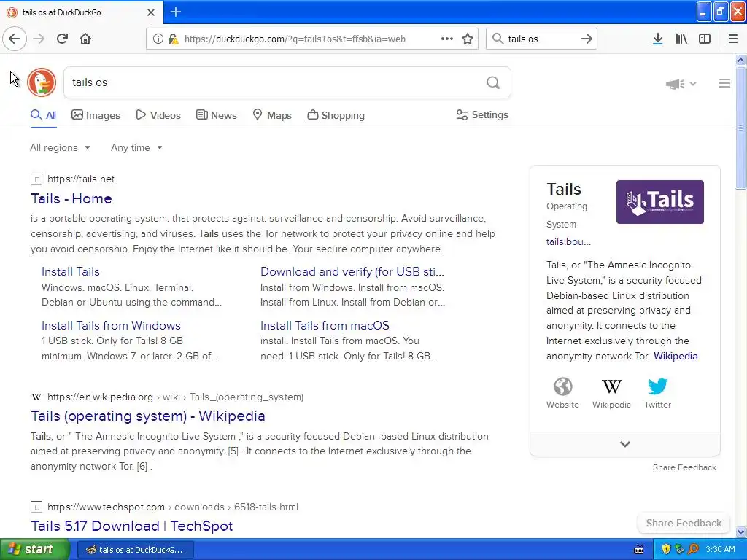Show site information icon in address bar
This screenshot has height=560, width=747.
point(158,39)
